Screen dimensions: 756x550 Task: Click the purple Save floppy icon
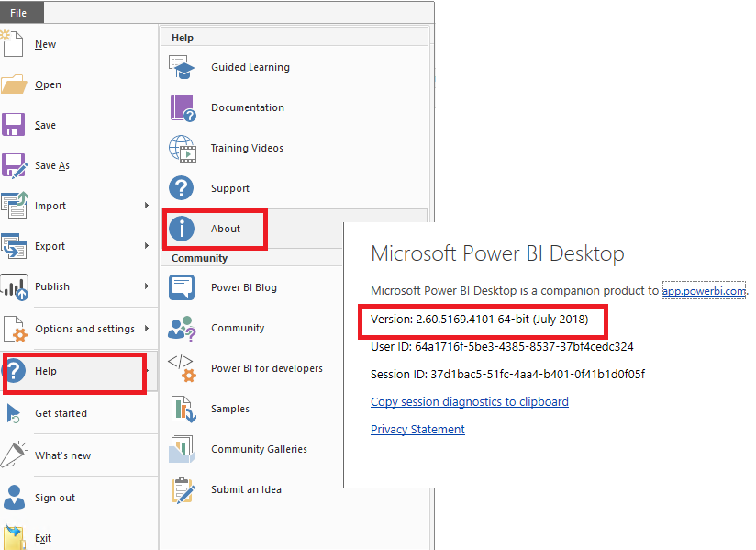click(x=13, y=125)
